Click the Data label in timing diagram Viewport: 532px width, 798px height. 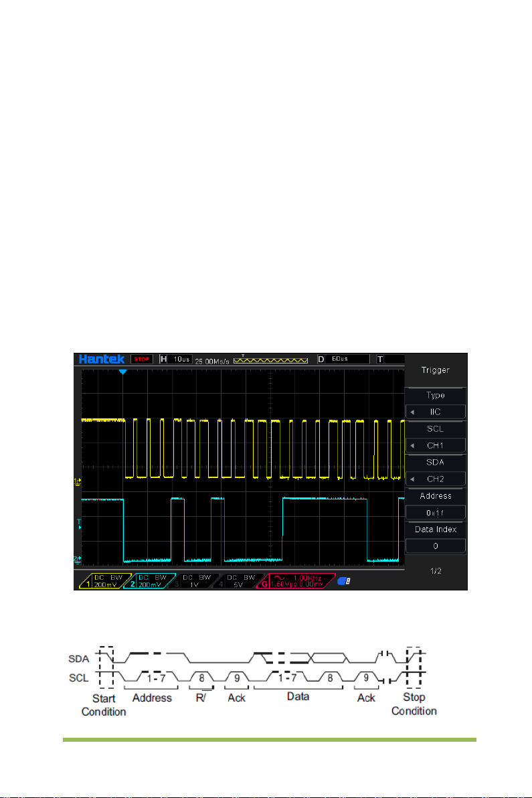tap(298, 697)
